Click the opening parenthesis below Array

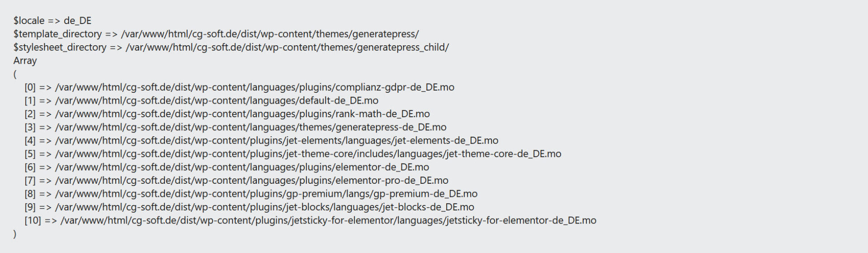[15, 74]
